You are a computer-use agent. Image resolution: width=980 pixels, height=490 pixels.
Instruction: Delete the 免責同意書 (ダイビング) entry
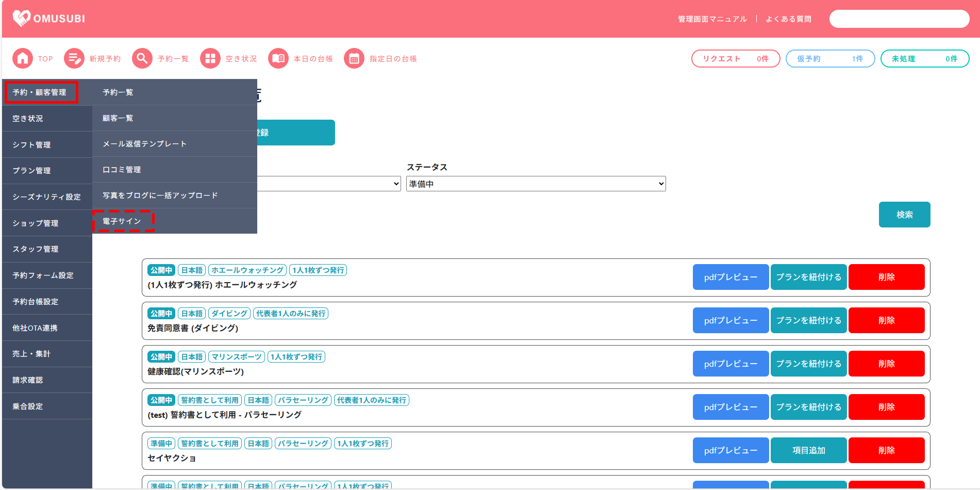click(886, 321)
